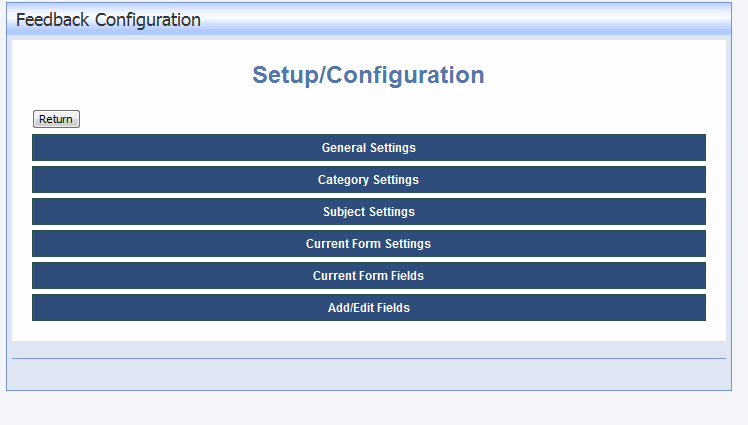Expand the General Settings section
This screenshot has width=748, height=425.
(369, 147)
